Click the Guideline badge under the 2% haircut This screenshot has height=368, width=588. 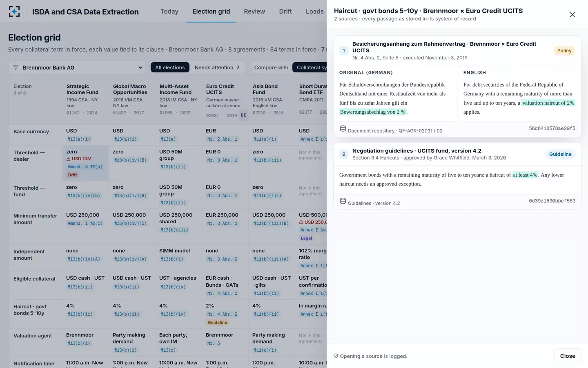point(217,323)
